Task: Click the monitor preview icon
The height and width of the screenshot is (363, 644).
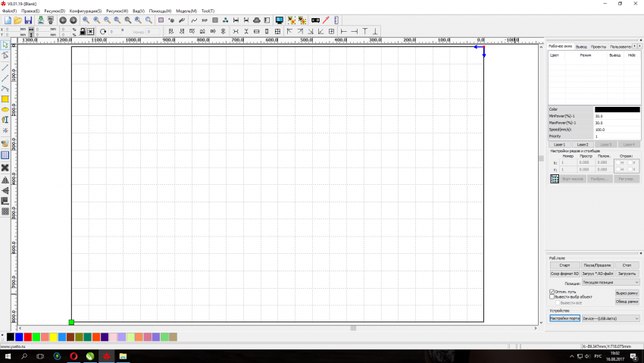Action: click(280, 20)
